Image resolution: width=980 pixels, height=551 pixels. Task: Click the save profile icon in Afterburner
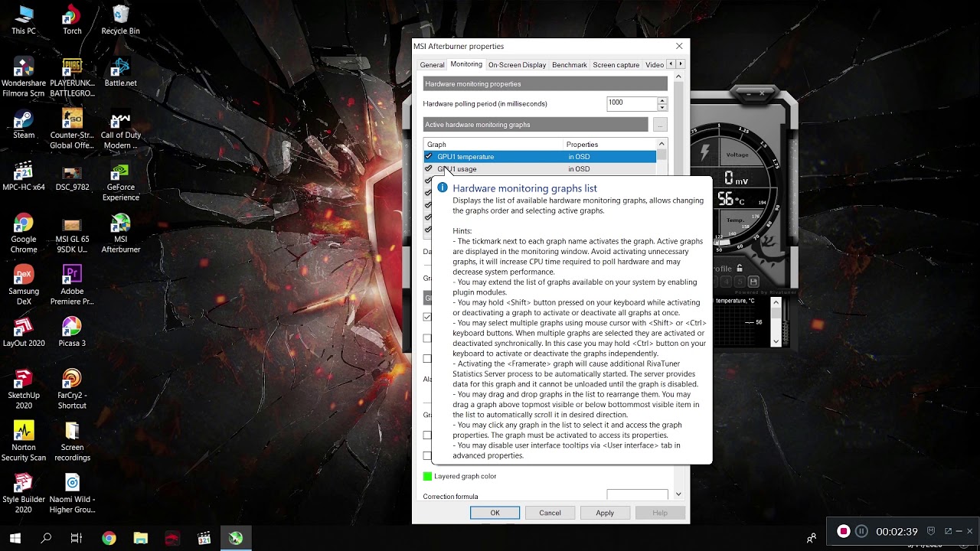(x=753, y=282)
